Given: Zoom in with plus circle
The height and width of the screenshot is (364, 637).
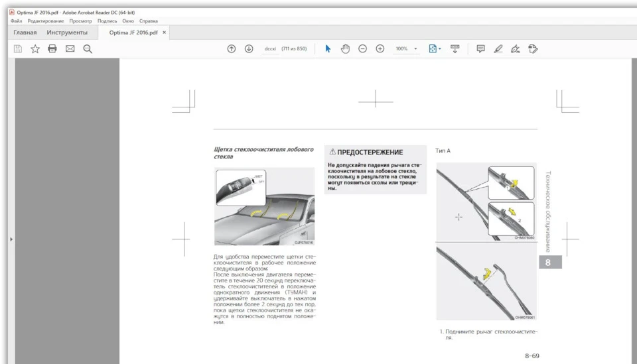Looking at the screenshot, I should (x=380, y=48).
